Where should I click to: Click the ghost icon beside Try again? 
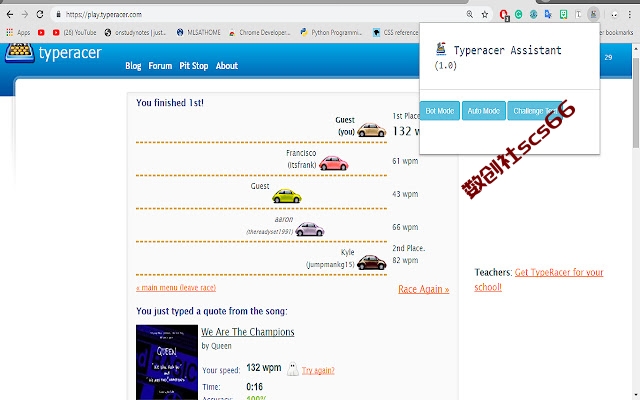pos(293,369)
